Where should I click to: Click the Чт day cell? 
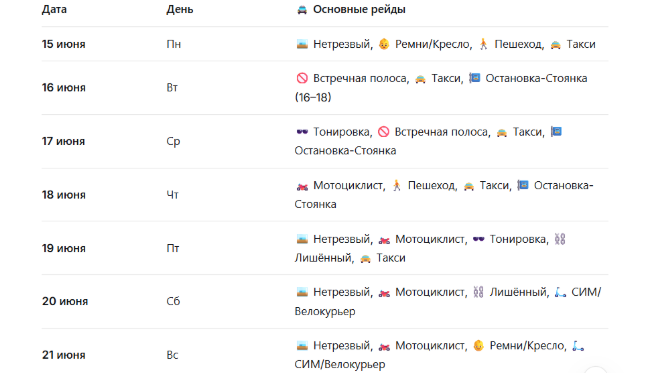click(x=172, y=195)
